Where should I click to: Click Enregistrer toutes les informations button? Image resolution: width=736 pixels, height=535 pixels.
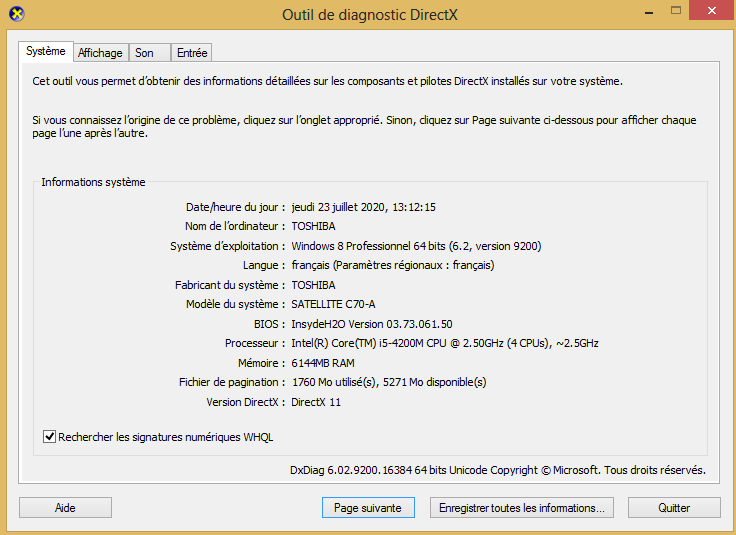coord(521,508)
